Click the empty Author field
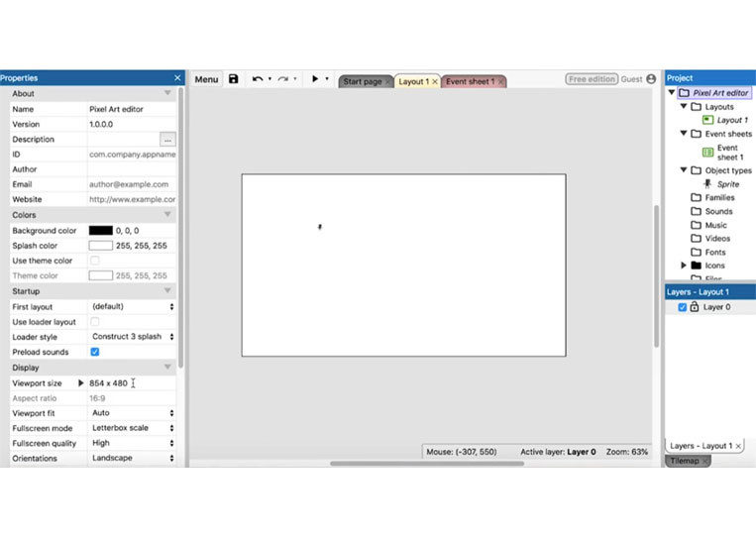 click(x=132, y=169)
